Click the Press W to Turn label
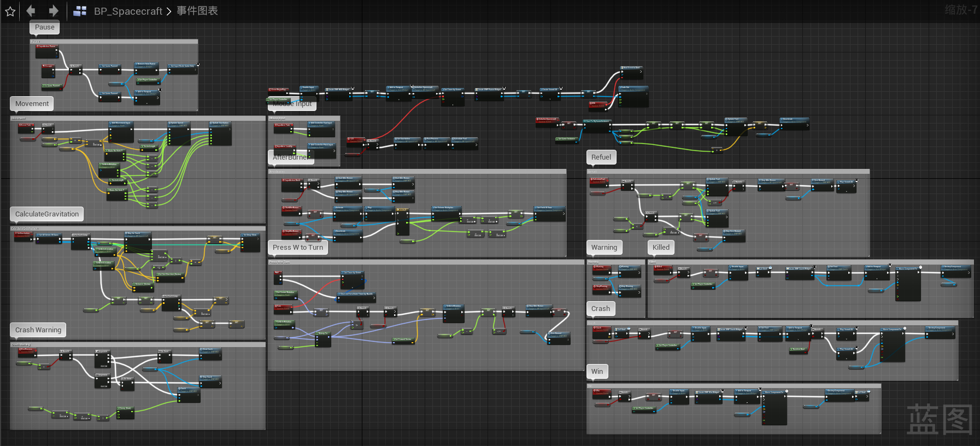Image resolution: width=980 pixels, height=446 pixels. click(x=298, y=248)
